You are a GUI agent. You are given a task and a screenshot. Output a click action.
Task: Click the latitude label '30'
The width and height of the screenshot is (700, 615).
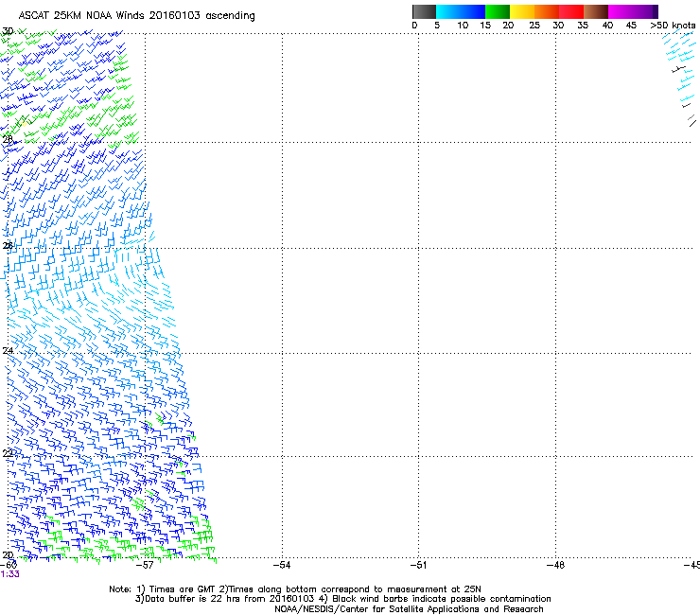pyautogui.click(x=8, y=31)
